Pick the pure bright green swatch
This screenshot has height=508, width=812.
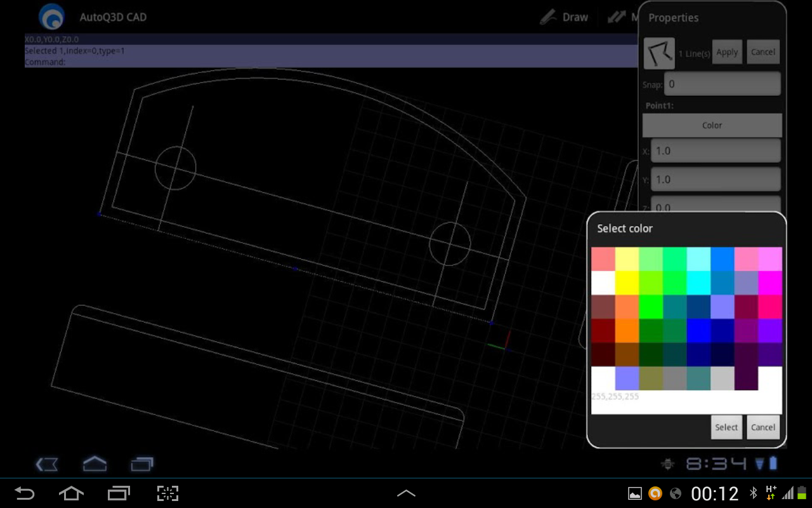[651, 307]
